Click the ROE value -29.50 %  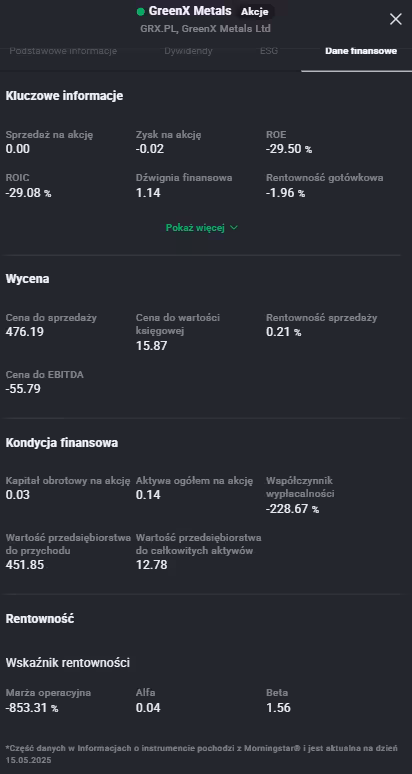[x=289, y=149]
